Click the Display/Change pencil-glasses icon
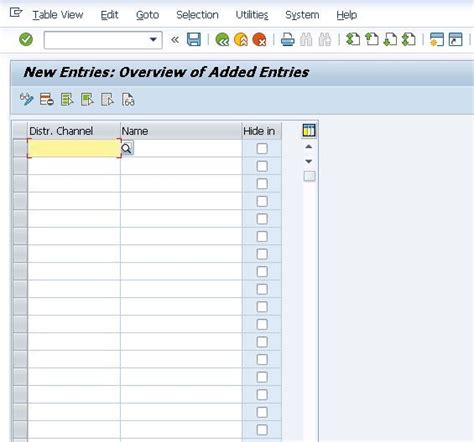The height and width of the screenshot is (442, 474). click(x=27, y=99)
